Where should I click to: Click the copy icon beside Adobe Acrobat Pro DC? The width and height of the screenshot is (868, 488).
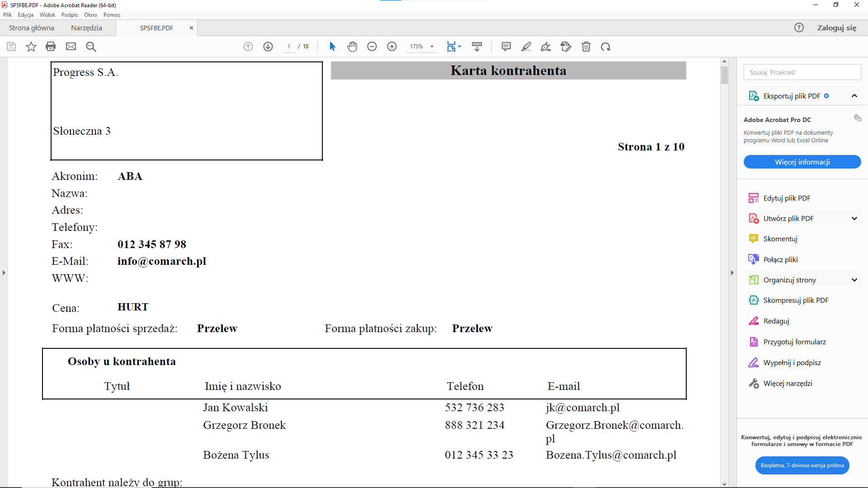858,118
